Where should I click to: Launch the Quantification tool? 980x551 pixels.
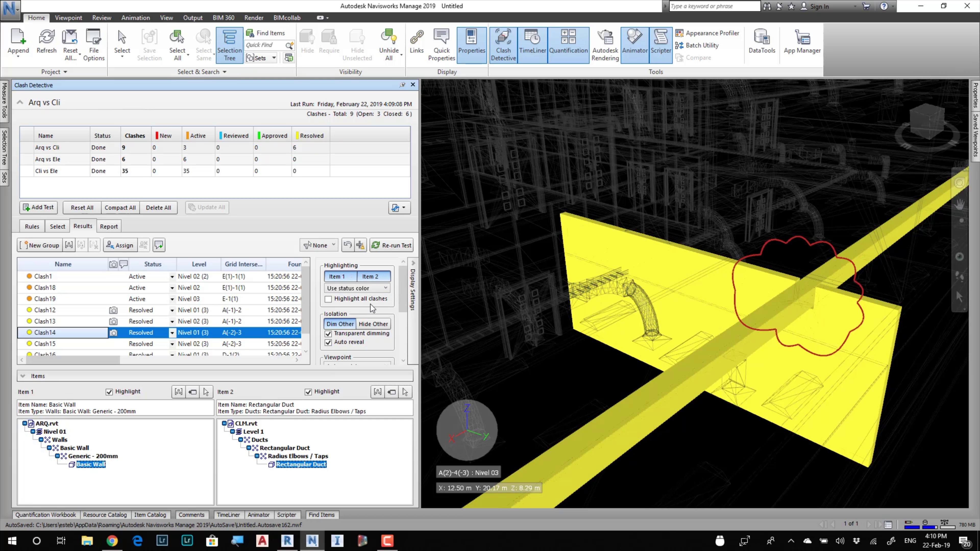pyautogui.click(x=568, y=45)
